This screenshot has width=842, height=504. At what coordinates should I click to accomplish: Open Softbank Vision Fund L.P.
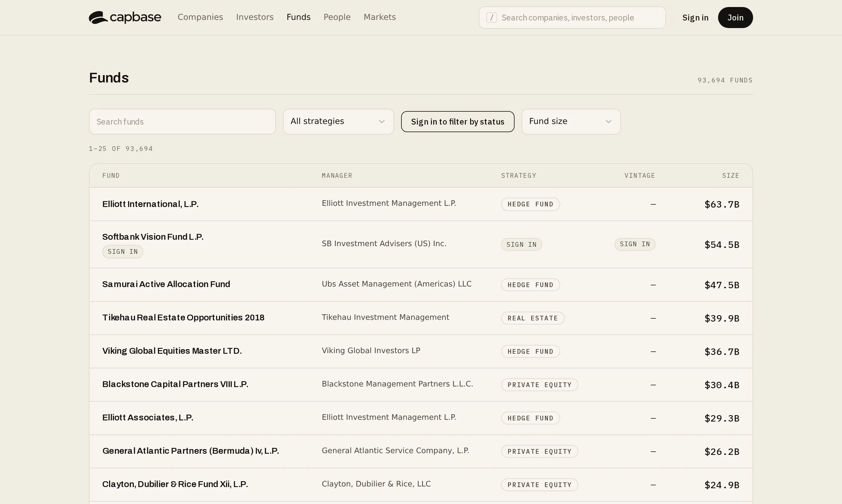153,237
